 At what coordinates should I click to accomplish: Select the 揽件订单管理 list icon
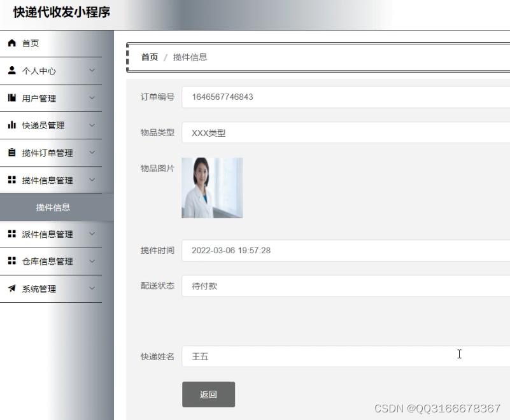coord(11,153)
